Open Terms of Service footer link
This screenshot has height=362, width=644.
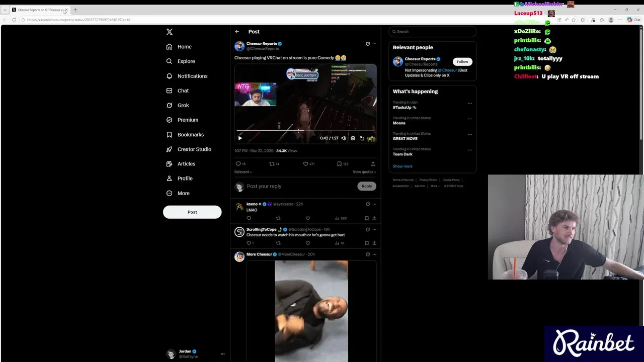tap(403, 180)
